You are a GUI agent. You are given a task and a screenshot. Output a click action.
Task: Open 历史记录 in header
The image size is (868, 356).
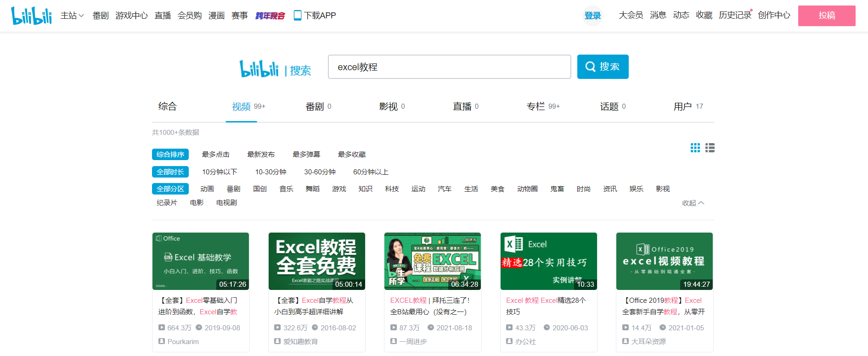[735, 15]
